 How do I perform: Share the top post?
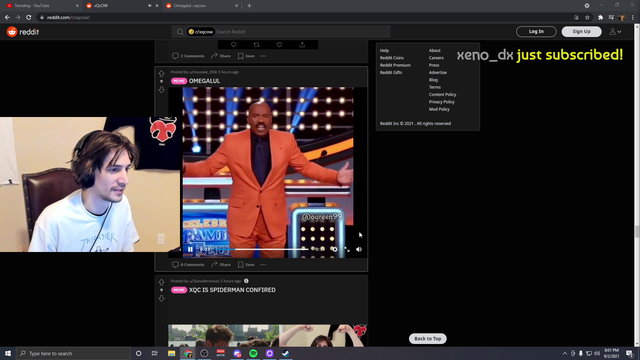pos(221,56)
